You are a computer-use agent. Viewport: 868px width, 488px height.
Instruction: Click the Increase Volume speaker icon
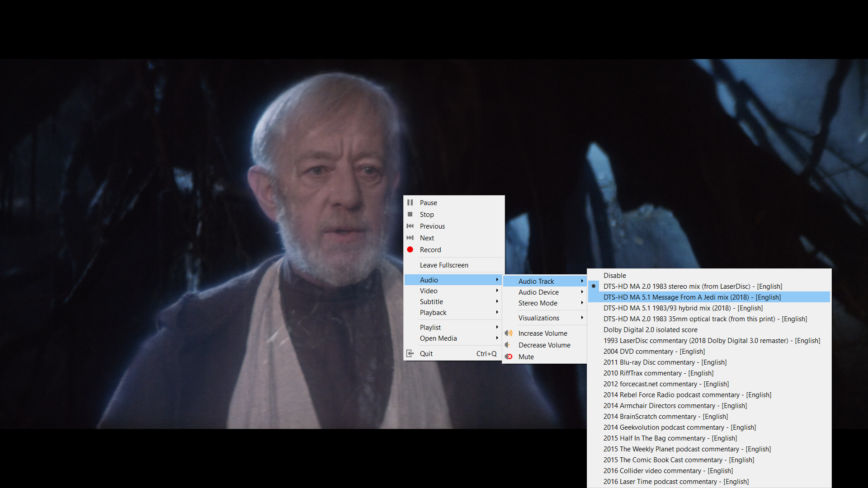tap(509, 333)
